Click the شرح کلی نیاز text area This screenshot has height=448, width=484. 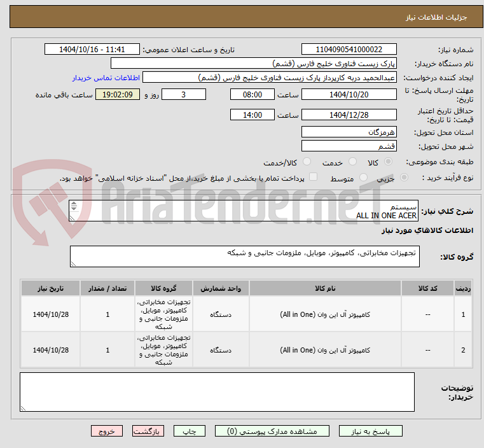244,211
